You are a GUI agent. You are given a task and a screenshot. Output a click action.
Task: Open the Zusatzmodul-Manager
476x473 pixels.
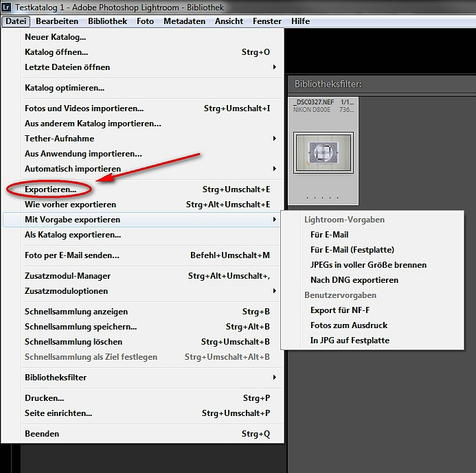click(x=142, y=276)
